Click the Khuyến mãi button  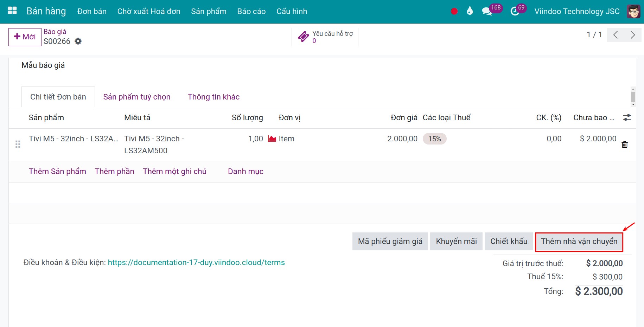(456, 241)
